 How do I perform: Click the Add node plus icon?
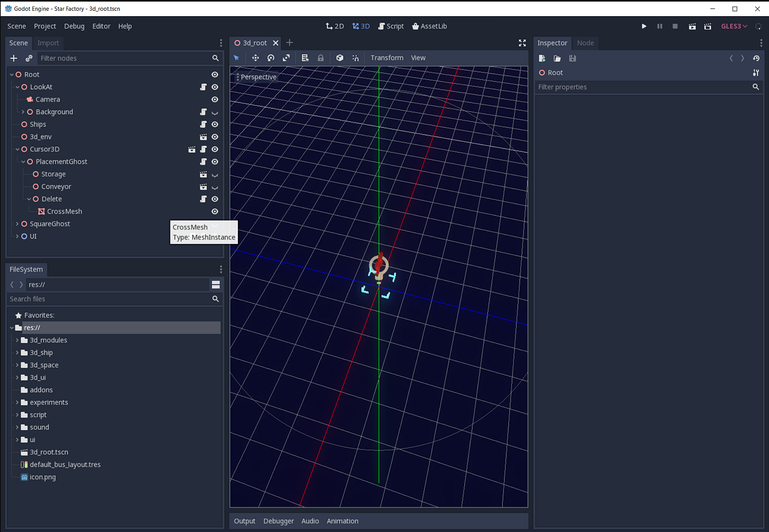point(14,58)
